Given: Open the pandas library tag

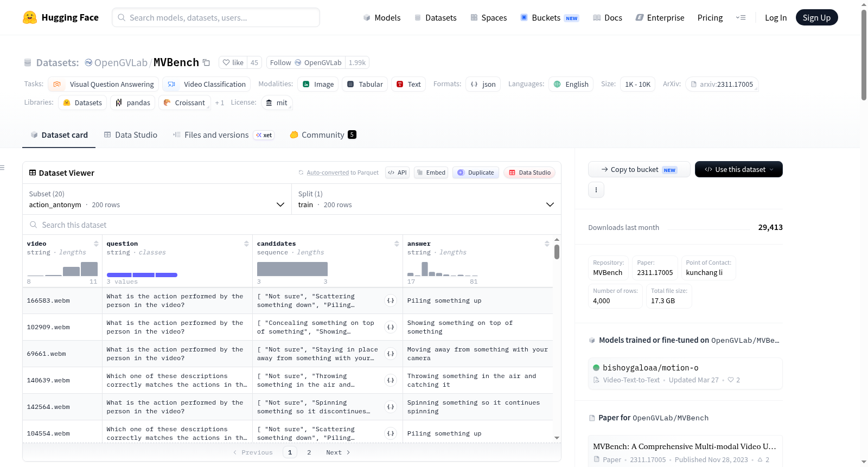Looking at the screenshot, I should point(133,103).
